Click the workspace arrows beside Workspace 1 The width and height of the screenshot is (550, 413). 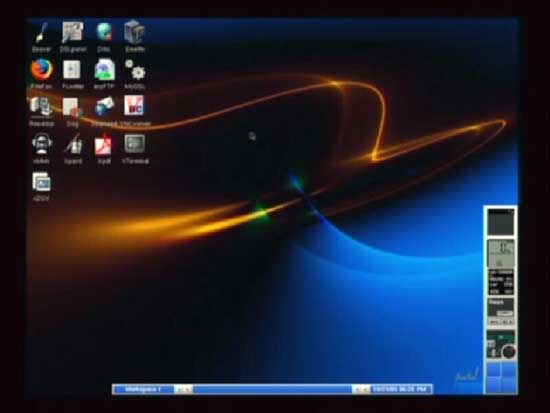pyautogui.click(x=183, y=389)
